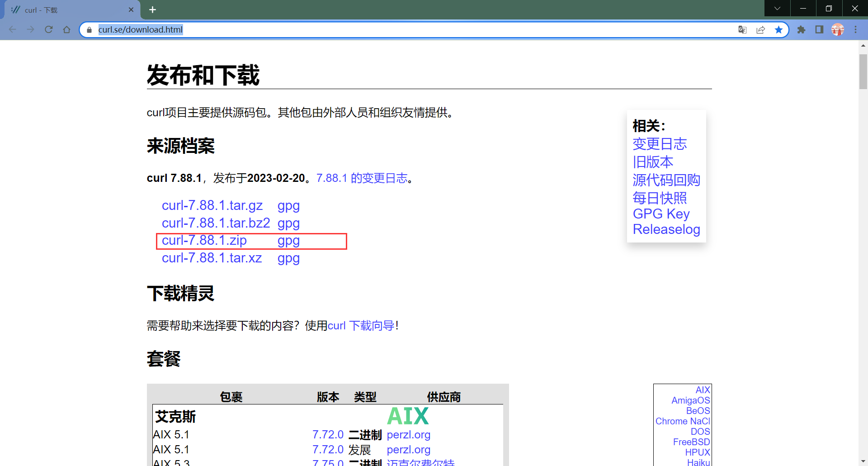Expand the tab search chevron
This screenshot has height=466, width=868.
tap(777, 8)
